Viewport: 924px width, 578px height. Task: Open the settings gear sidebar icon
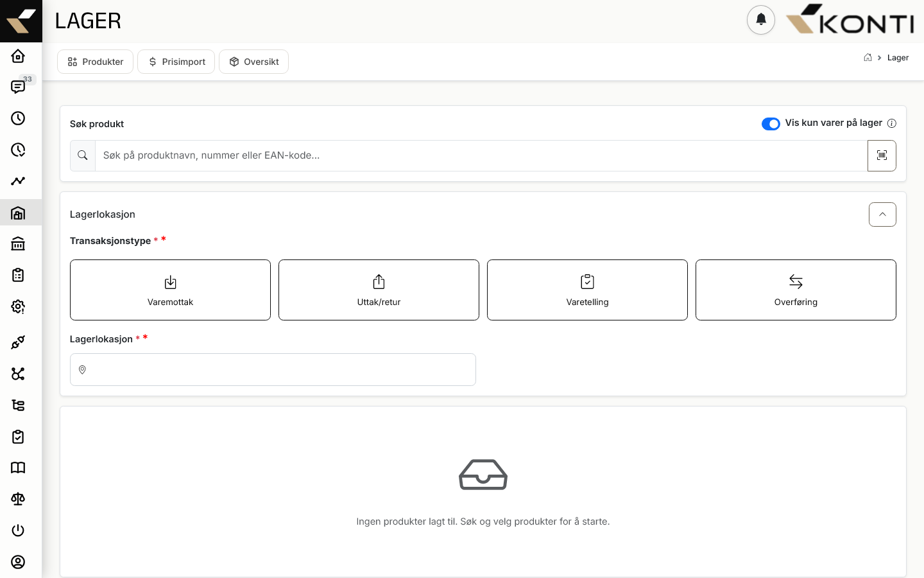[x=18, y=306]
